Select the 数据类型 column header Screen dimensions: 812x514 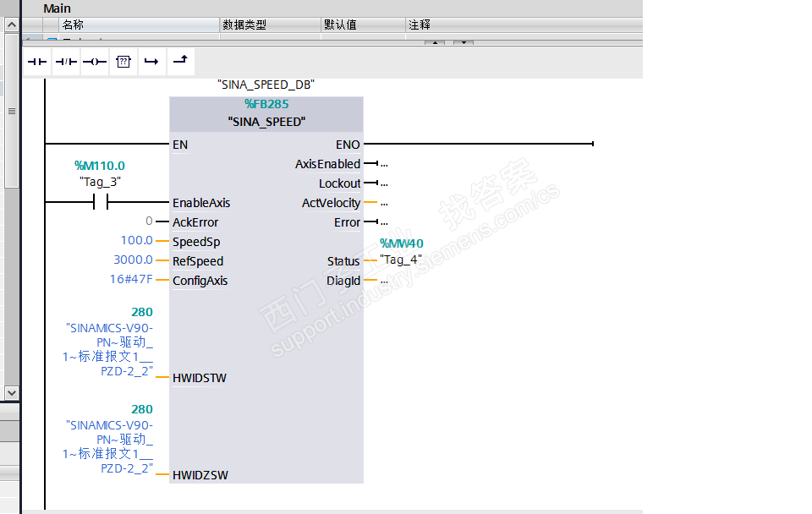coord(271,25)
